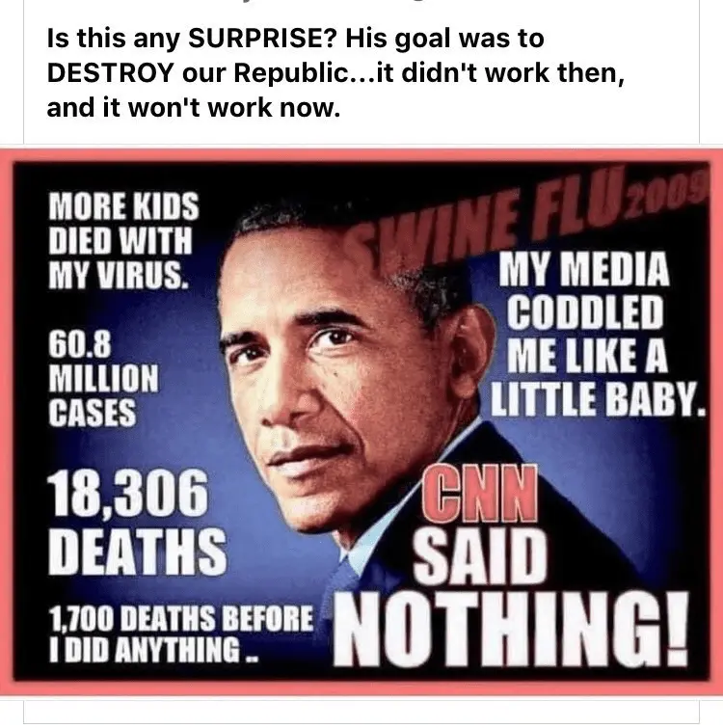Click the post caption starting 'Is this any SURPRISE?'

pyautogui.click(x=336, y=73)
